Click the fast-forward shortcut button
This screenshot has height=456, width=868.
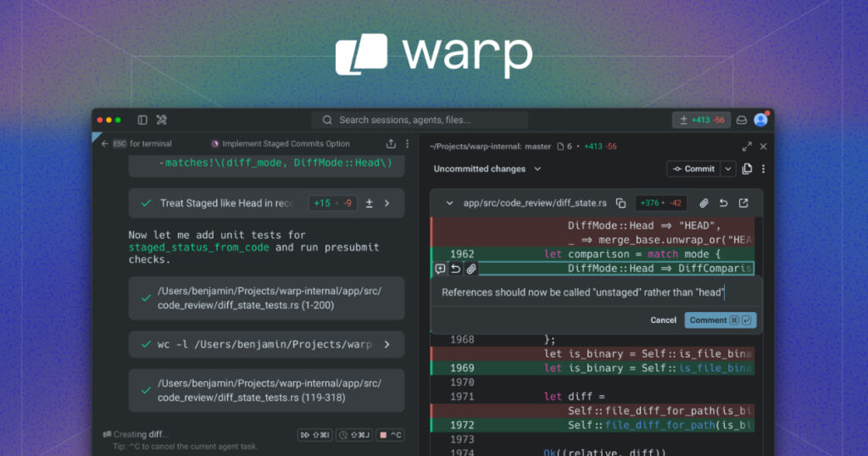pos(314,435)
